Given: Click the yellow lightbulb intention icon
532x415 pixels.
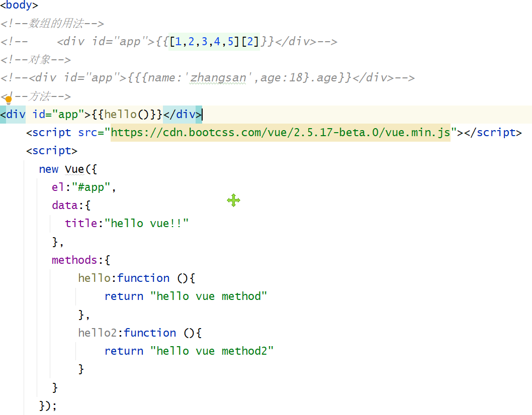Looking at the screenshot, I should click(9, 100).
